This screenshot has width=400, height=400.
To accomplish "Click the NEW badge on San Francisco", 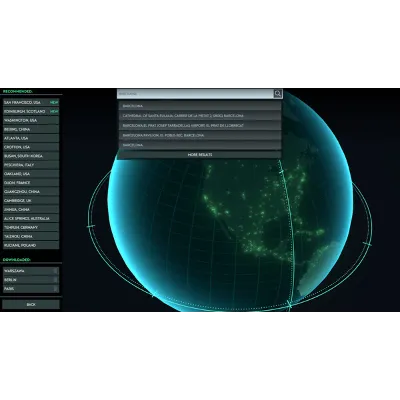I will [x=54, y=102].
